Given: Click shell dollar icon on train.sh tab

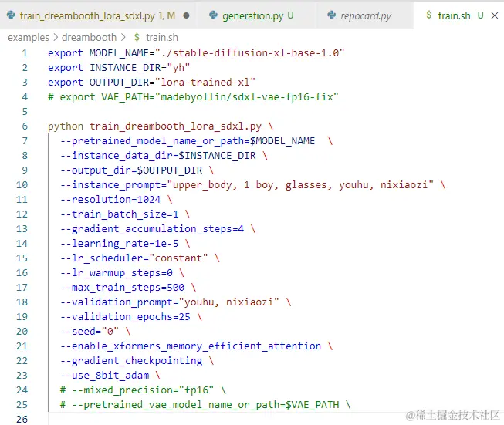Looking at the screenshot, I should click(429, 15).
